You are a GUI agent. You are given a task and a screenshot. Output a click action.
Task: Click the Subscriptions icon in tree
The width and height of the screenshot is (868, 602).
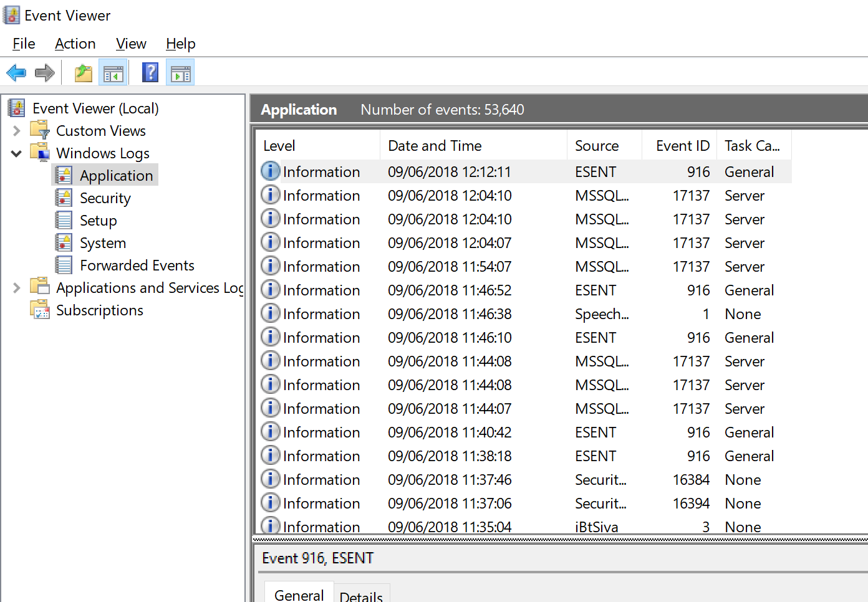click(41, 310)
